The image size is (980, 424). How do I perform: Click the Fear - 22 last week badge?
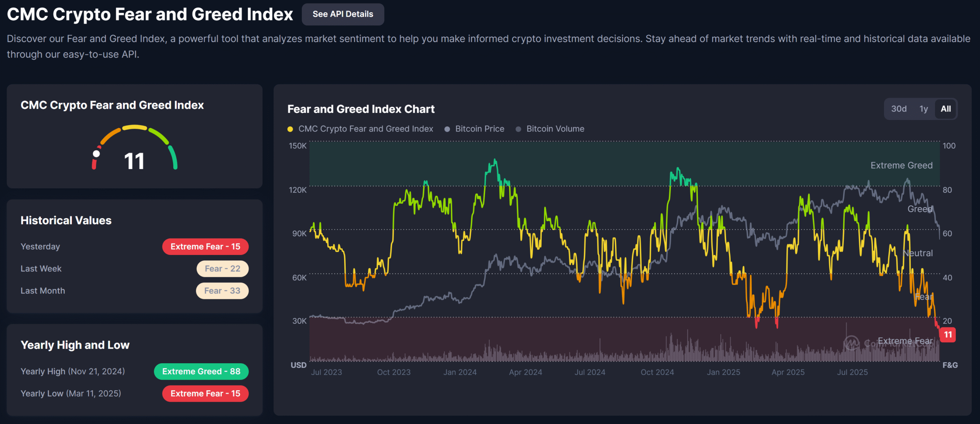(222, 269)
